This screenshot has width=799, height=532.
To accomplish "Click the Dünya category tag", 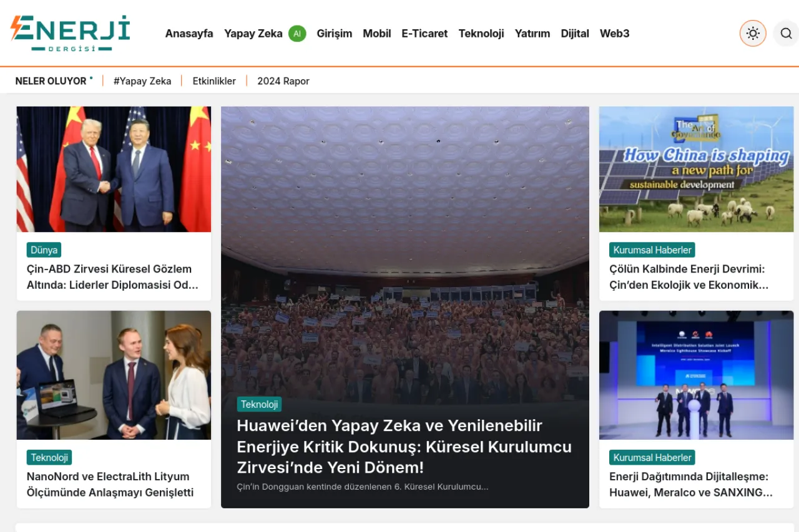I will (x=44, y=250).
